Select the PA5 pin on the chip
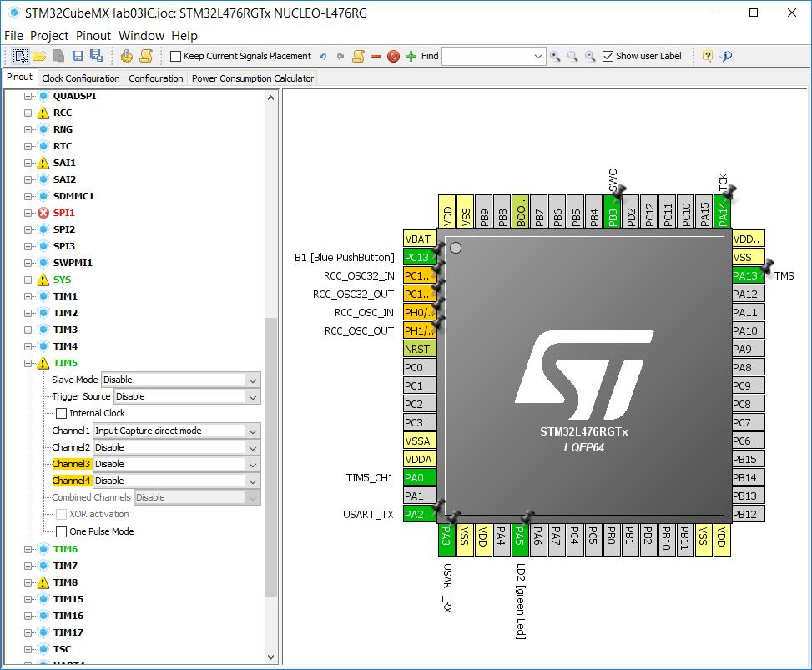Viewport: 812px width, 670px height. [520, 540]
